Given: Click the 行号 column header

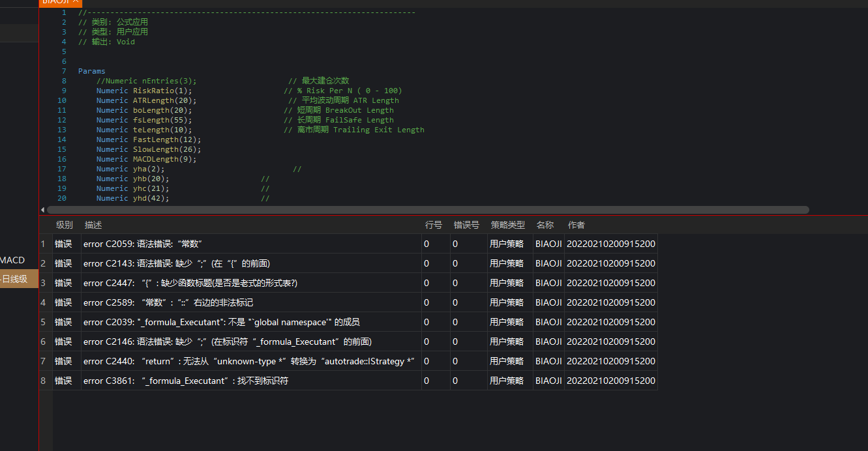Looking at the screenshot, I should click(x=433, y=225).
